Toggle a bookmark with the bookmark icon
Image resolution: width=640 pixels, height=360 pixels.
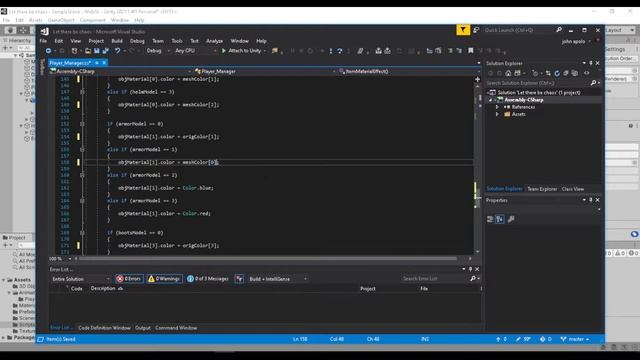point(471,51)
